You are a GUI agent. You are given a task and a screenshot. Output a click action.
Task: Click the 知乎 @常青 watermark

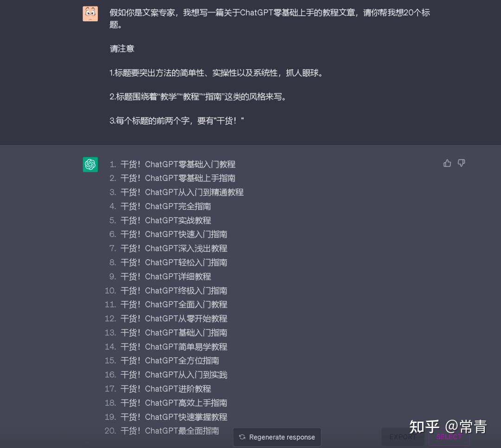coord(448,427)
